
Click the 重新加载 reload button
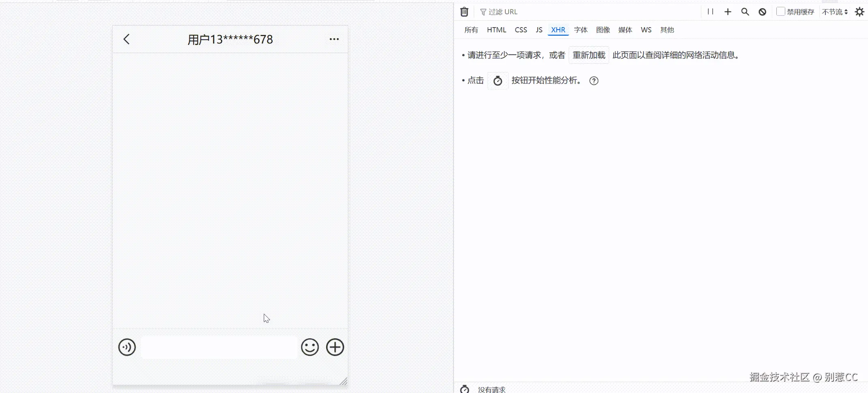point(589,55)
